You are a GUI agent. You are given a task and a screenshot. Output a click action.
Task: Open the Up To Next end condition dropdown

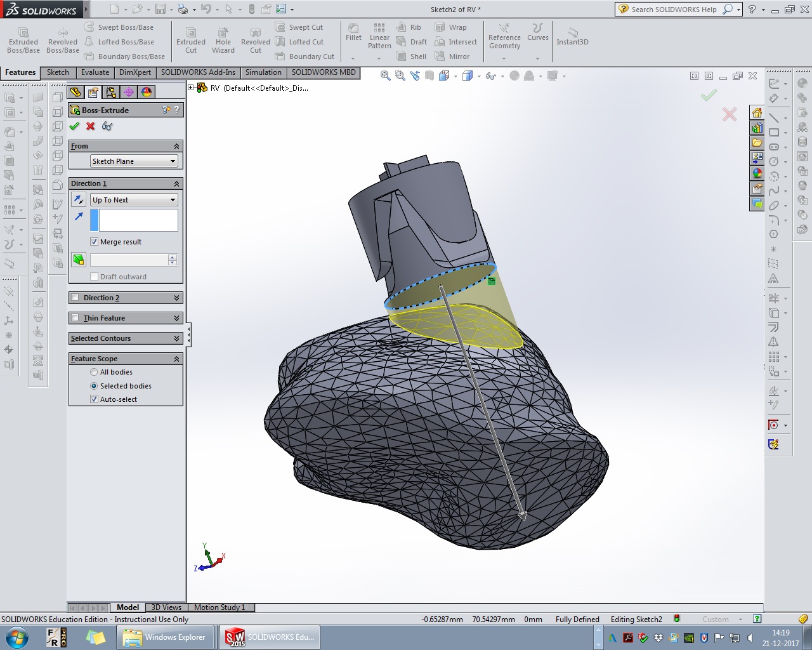point(134,200)
